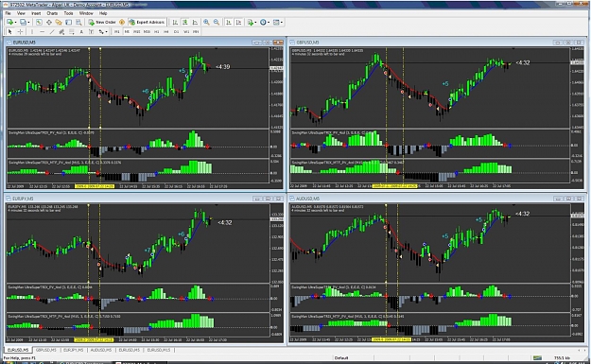Open the Indicators list icon
Image resolution: width=591 pixels, height=364 pixels.
[251, 23]
